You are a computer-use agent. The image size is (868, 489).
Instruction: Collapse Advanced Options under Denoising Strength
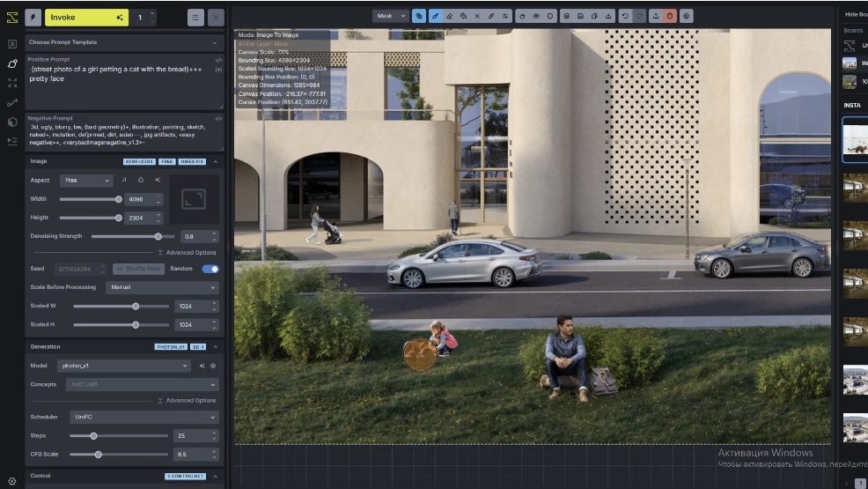click(187, 253)
